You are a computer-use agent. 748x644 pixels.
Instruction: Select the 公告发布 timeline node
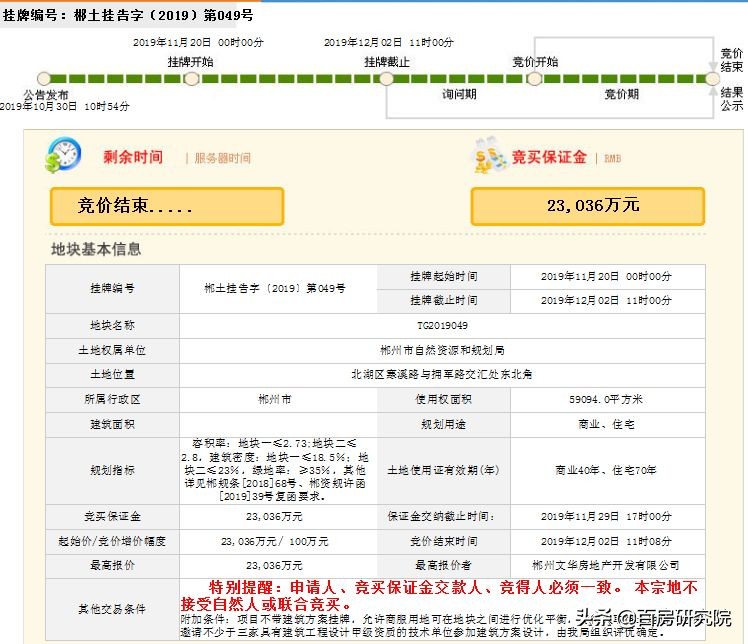44,78
